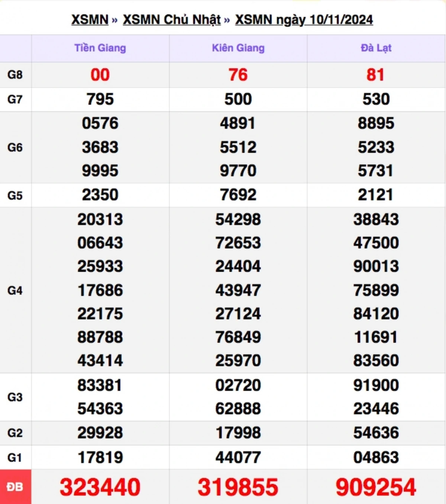
Task: Click G4 number 54298
Action: tap(238, 219)
